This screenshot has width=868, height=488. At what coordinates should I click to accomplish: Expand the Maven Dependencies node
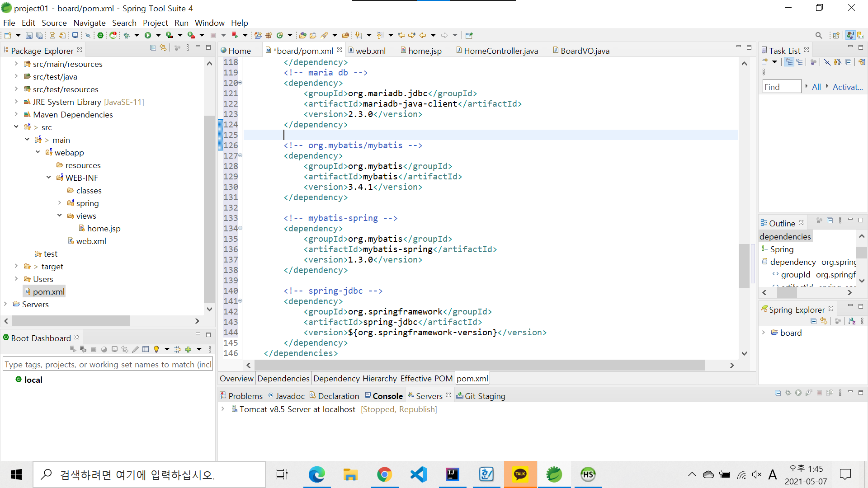[x=16, y=114]
